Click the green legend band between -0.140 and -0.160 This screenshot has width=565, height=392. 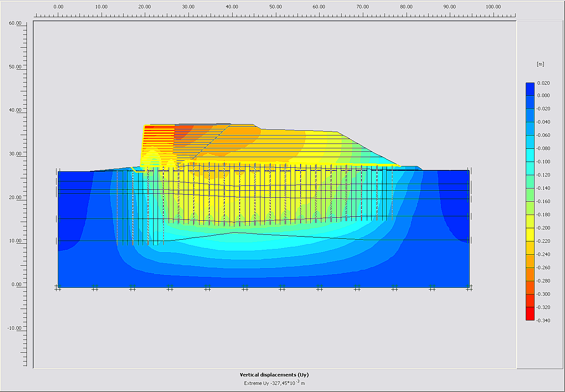[x=530, y=195]
